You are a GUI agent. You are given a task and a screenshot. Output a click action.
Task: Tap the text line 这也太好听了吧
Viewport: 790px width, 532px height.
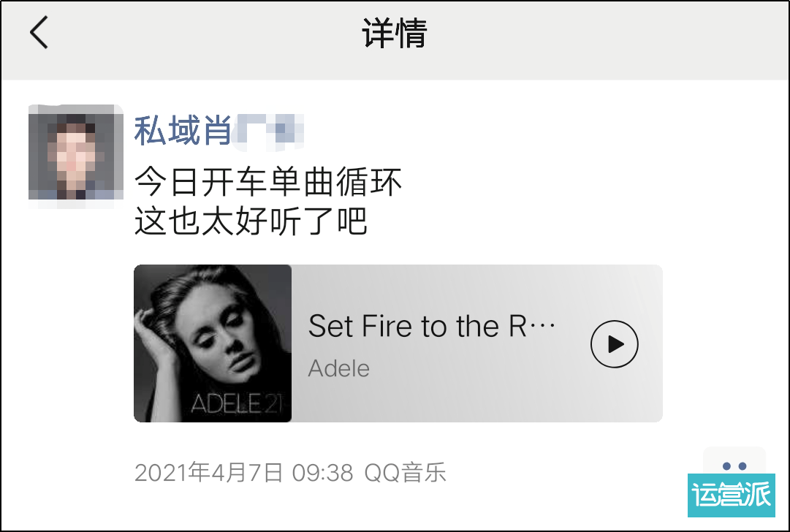pos(251,221)
